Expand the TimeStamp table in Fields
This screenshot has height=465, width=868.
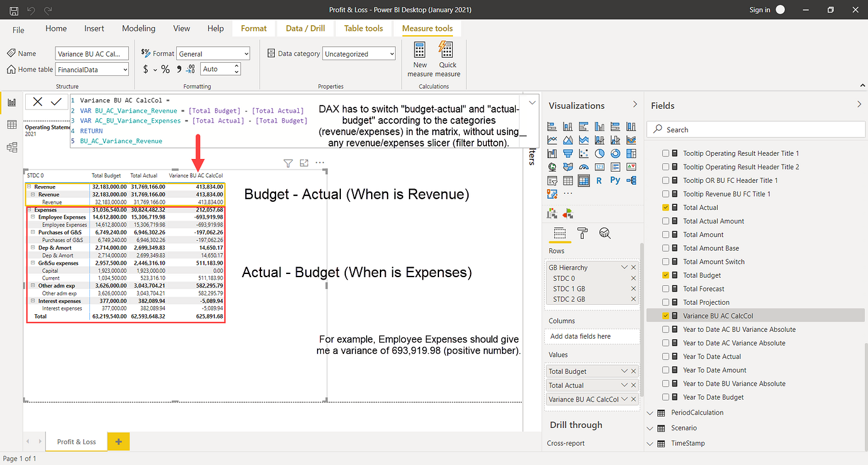650,443
